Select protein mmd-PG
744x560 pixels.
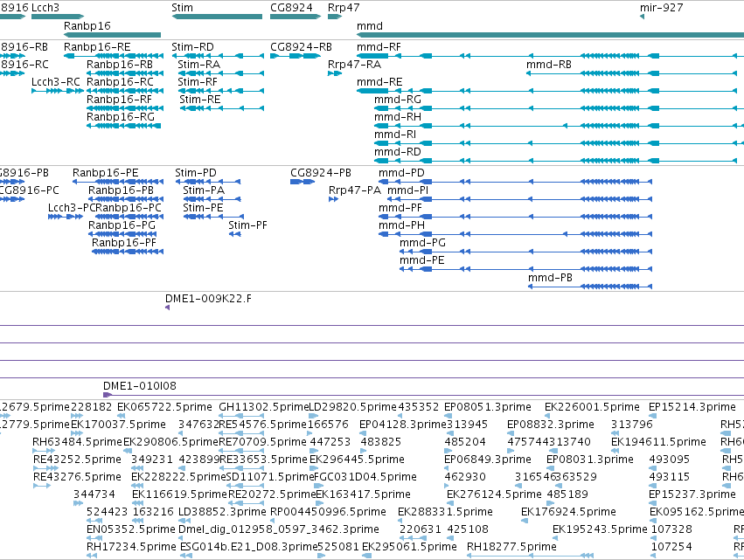coord(423,243)
